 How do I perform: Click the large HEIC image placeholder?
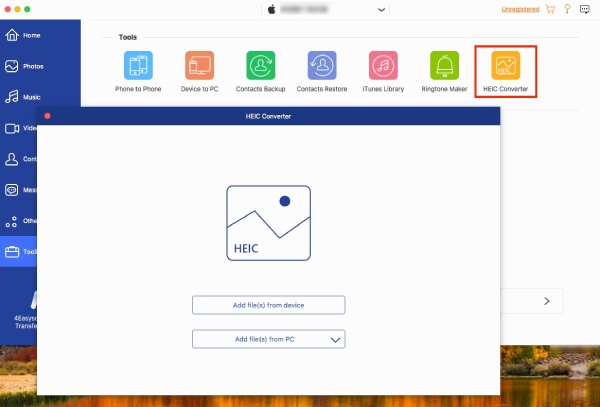tap(269, 223)
